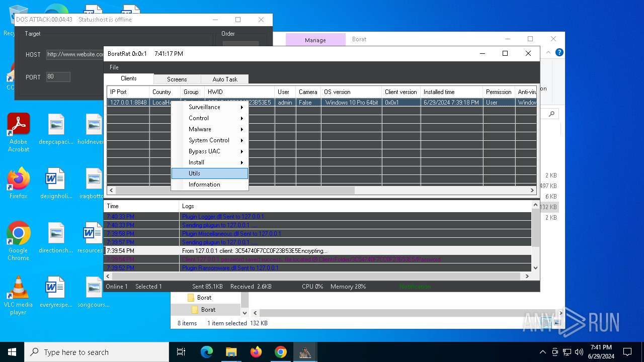Open the deepcapaci image file icon
Viewport: 644px width, 362px height.
(56, 129)
